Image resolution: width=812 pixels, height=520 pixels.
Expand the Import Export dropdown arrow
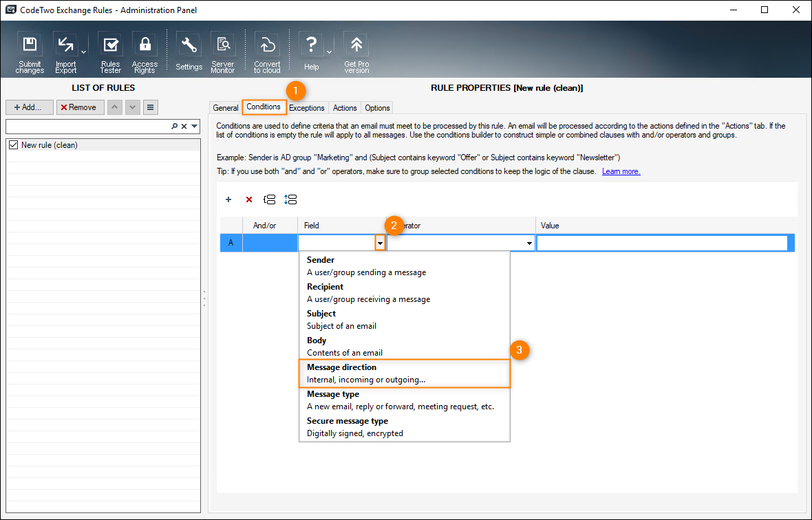coord(83,52)
